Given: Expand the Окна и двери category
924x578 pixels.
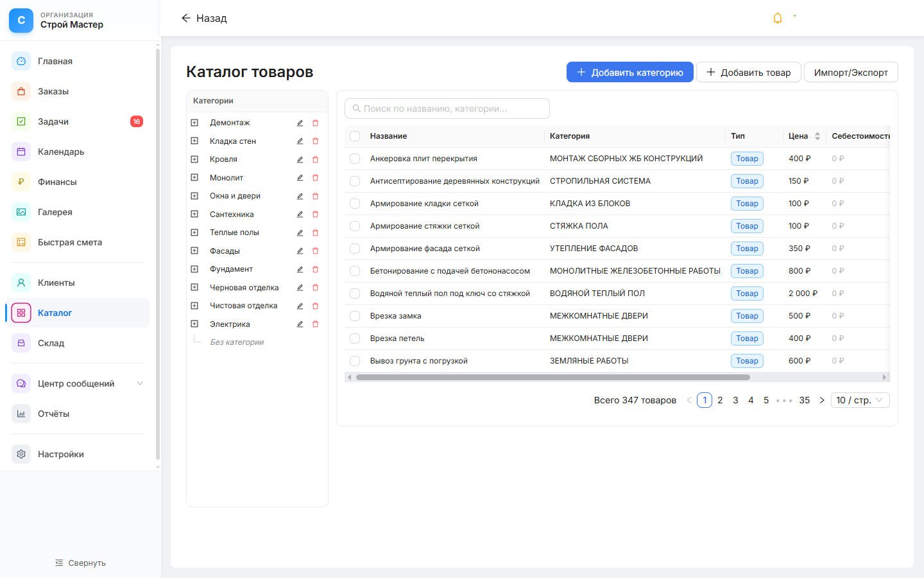Looking at the screenshot, I should 194,196.
